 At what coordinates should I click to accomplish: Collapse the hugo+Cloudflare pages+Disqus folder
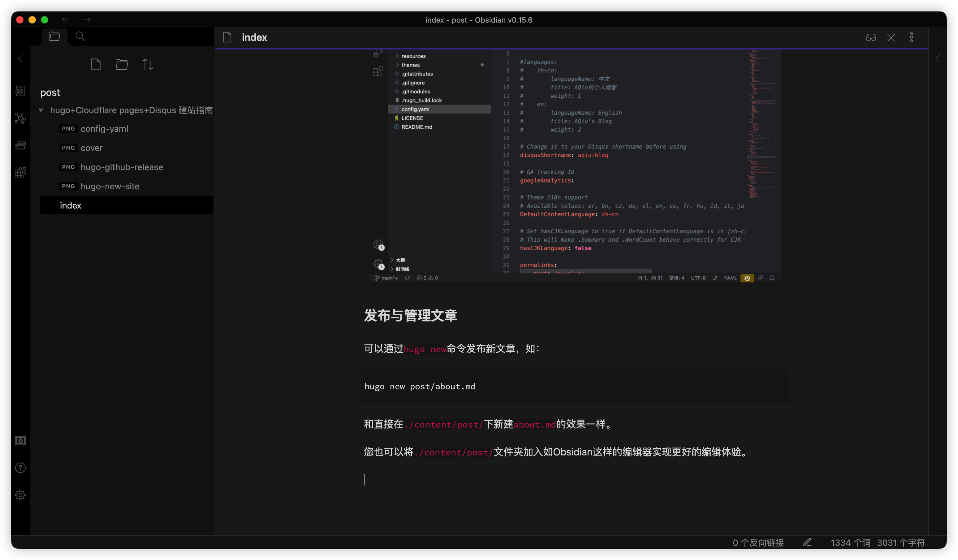pos(41,110)
